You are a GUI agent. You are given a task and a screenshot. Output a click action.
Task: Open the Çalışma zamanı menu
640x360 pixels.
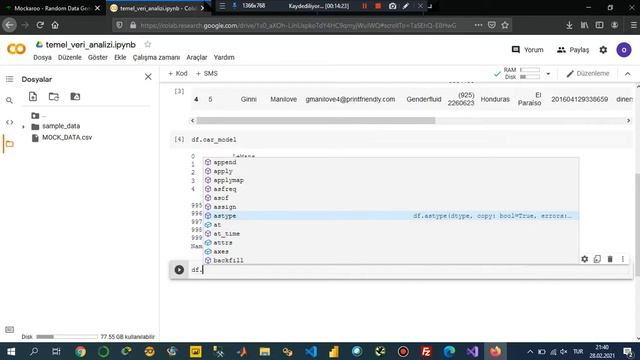point(156,58)
